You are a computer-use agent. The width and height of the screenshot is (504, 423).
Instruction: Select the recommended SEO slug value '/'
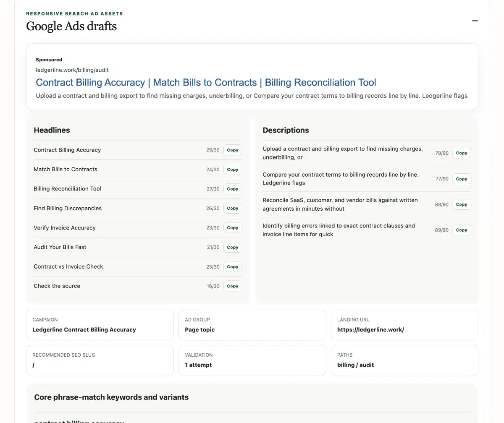(x=34, y=365)
